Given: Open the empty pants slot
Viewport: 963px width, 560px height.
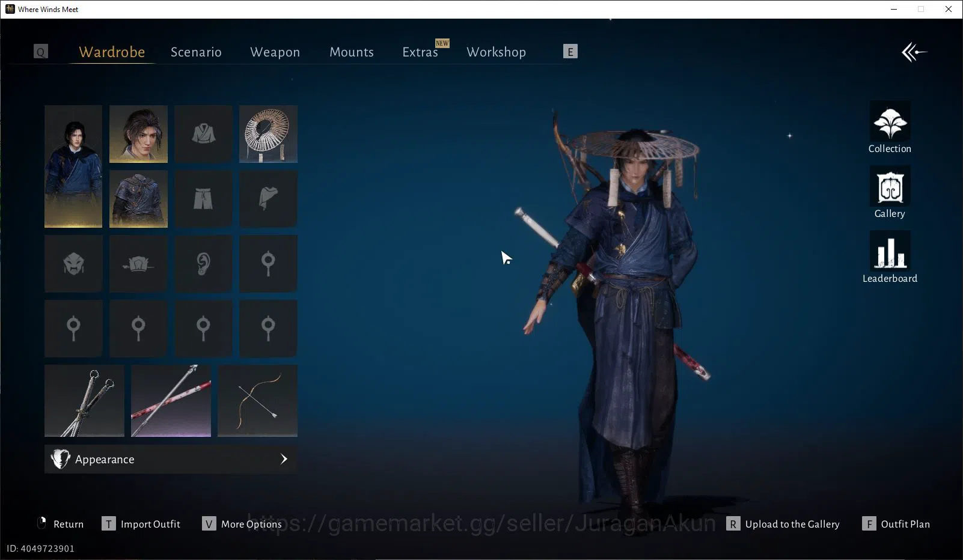Looking at the screenshot, I should pyautogui.click(x=203, y=199).
